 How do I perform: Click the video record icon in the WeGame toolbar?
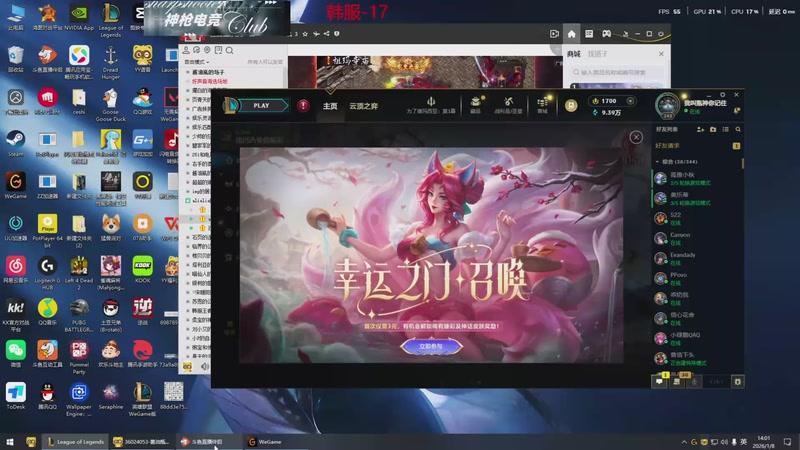pos(555,34)
